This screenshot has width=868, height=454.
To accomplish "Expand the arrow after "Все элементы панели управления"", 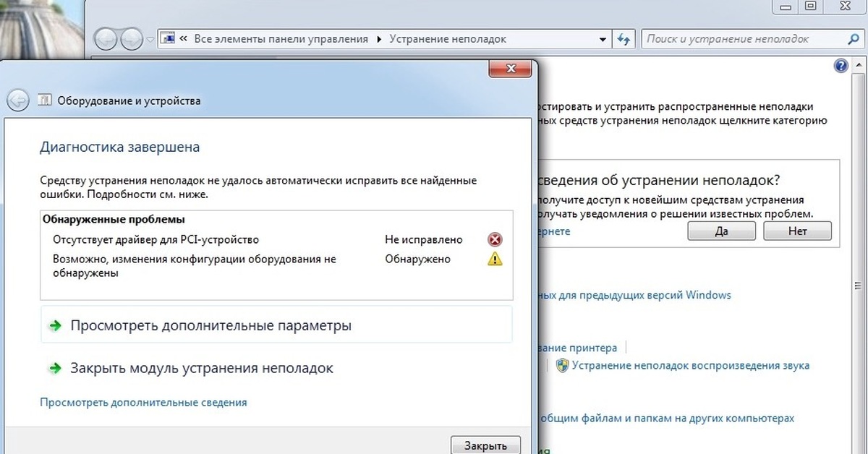I will coord(379,39).
